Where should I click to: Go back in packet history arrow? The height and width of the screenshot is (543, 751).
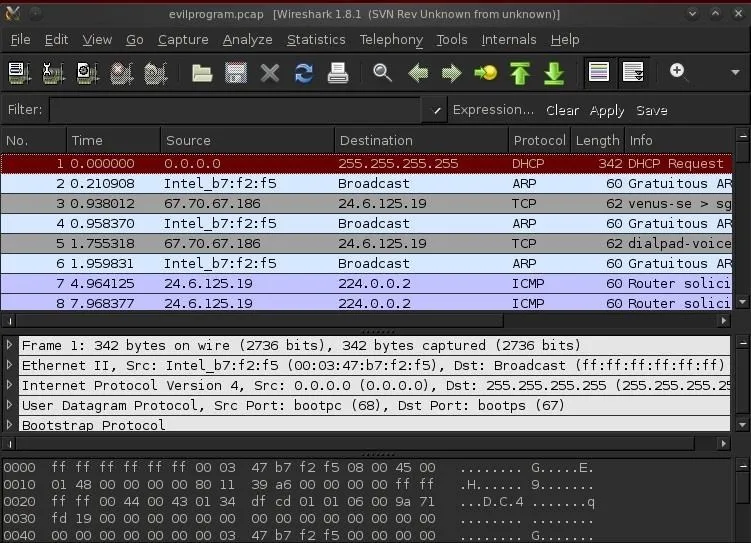[418, 73]
